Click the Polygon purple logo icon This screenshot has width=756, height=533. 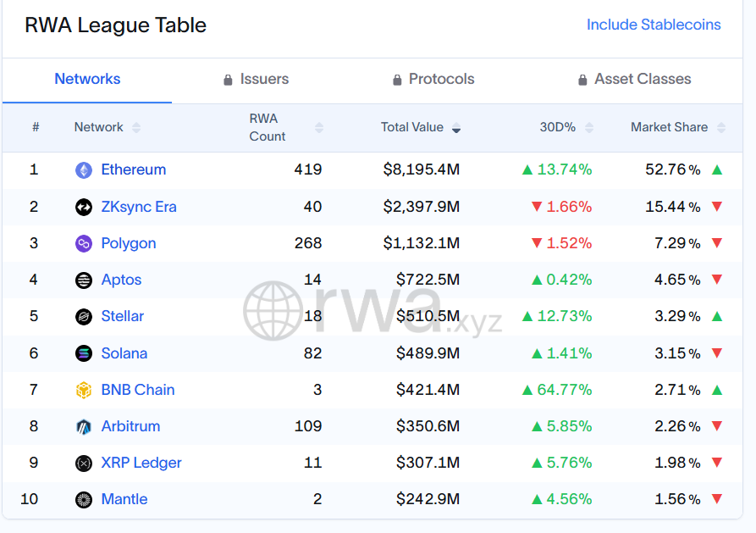[84, 243]
